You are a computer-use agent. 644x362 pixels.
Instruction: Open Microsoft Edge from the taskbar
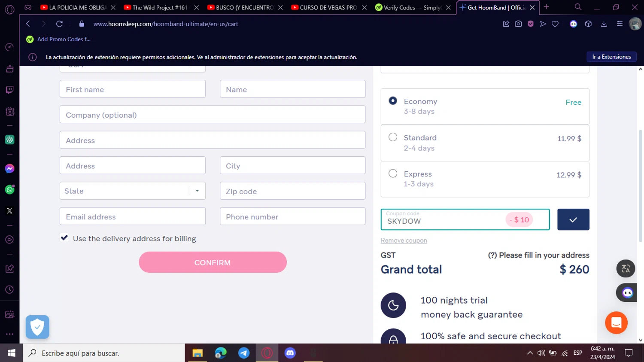click(x=221, y=353)
